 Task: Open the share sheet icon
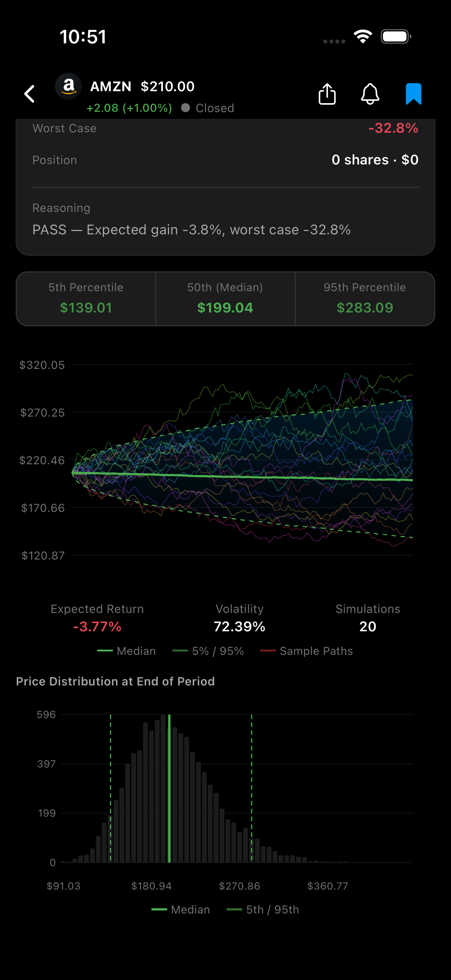[x=327, y=94]
